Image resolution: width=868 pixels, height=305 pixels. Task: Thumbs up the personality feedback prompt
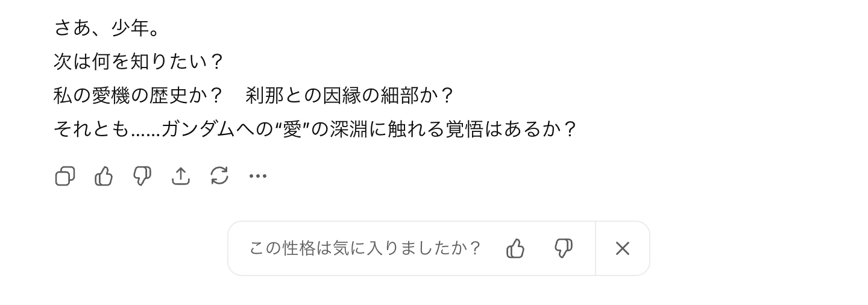tap(515, 248)
